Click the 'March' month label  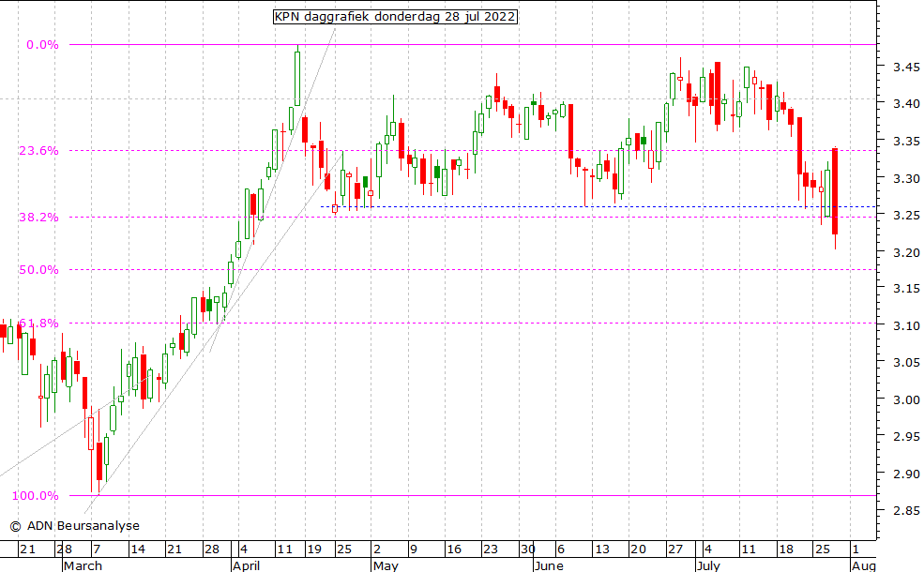(x=83, y=565)
